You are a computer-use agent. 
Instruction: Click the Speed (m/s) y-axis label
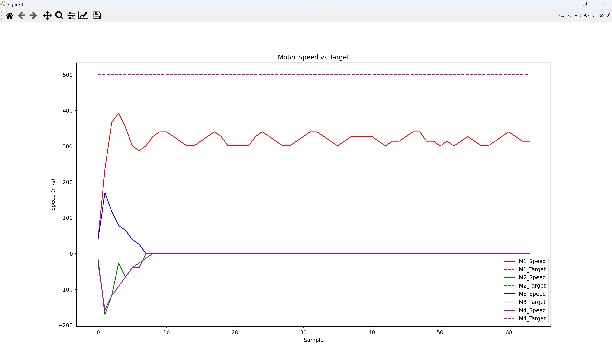[53, 194]
